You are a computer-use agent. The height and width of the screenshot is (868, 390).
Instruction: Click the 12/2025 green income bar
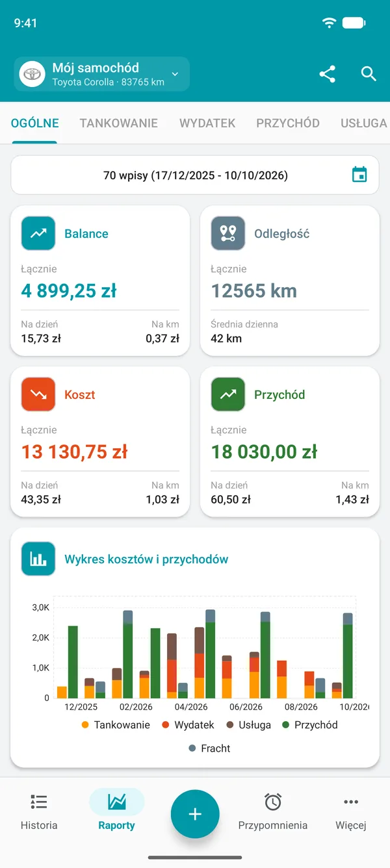pyautogui.click(x=73, y=662)
